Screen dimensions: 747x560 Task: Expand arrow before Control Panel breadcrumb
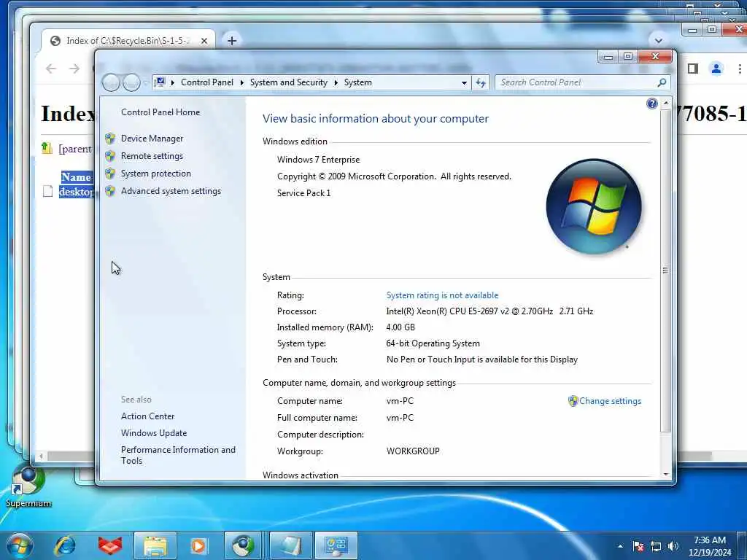(x=172, y=83)
